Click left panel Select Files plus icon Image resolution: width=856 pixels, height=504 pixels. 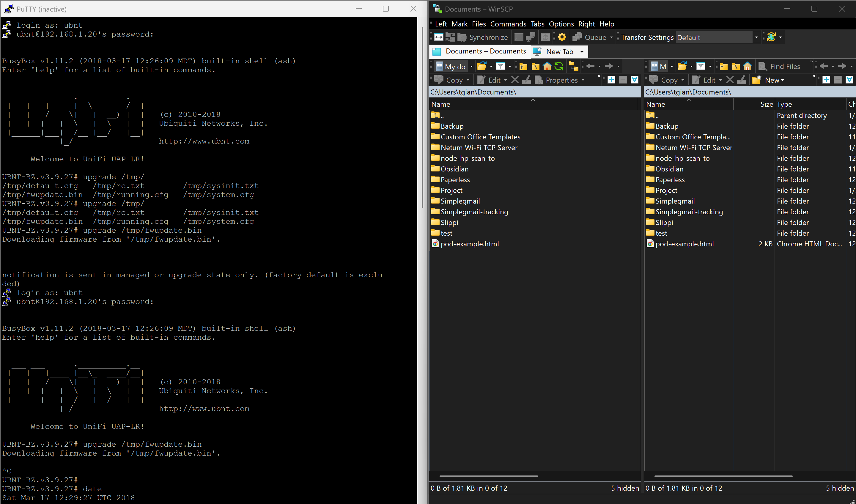tap(611, 80)
